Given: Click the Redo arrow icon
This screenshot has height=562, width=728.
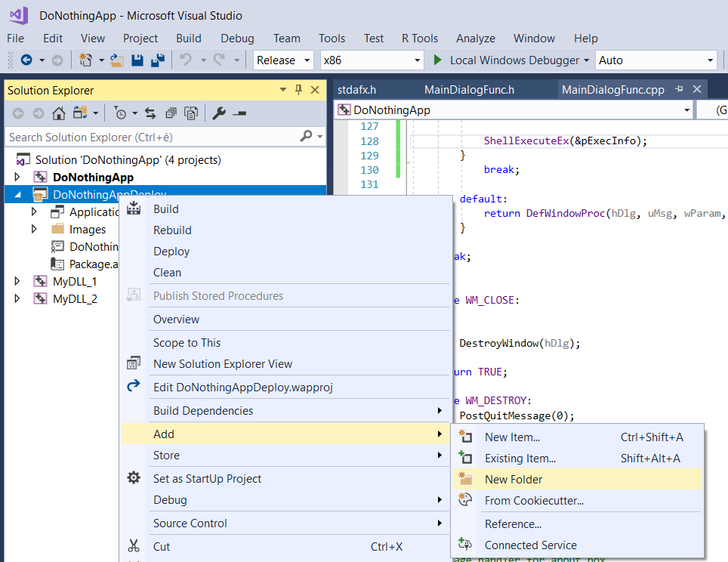Looking at the screenshot, I should pyautogui.click(x=219, y=60).
